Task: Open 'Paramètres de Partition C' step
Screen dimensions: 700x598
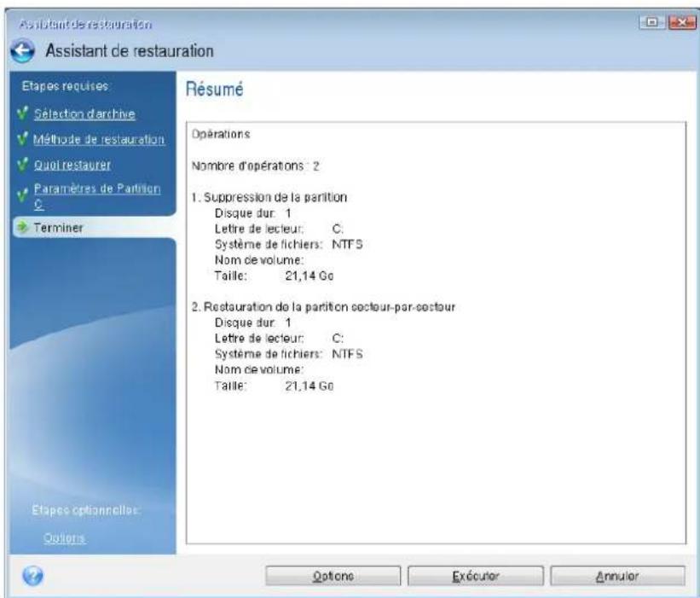Action: 97,196
